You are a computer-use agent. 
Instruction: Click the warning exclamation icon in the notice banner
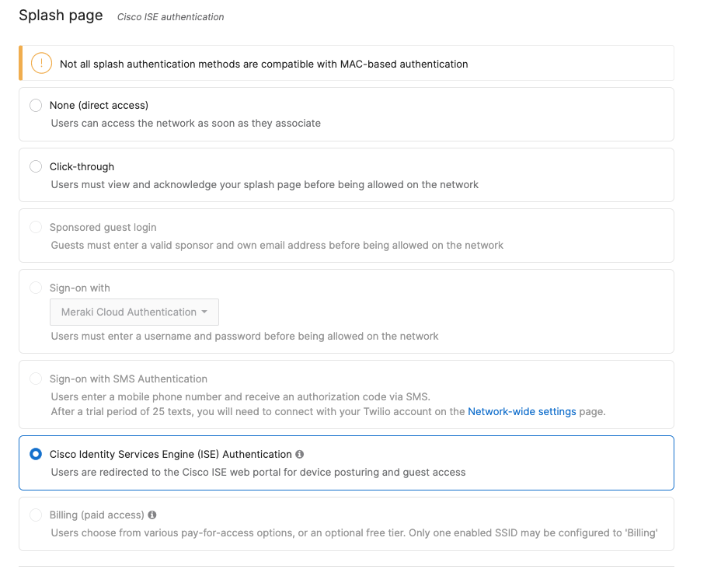click(40, 63)
